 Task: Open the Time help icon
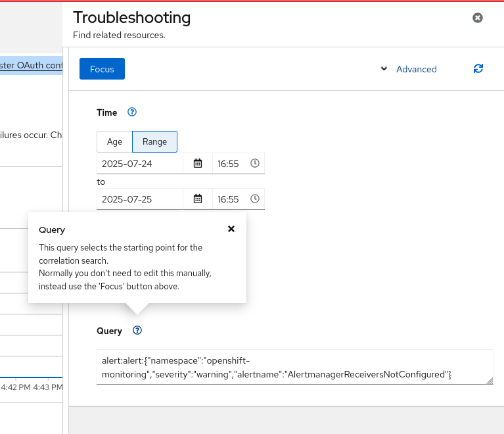point(132,112)
